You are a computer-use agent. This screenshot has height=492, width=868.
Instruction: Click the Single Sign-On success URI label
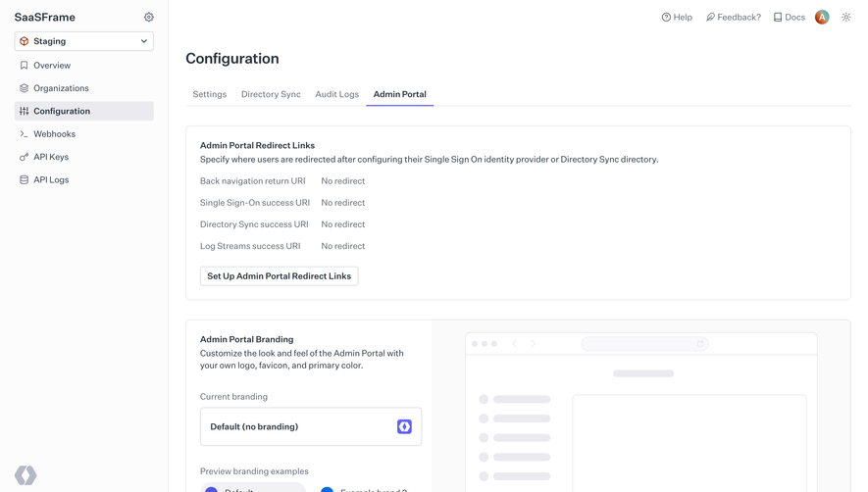(x=255, y=203)
